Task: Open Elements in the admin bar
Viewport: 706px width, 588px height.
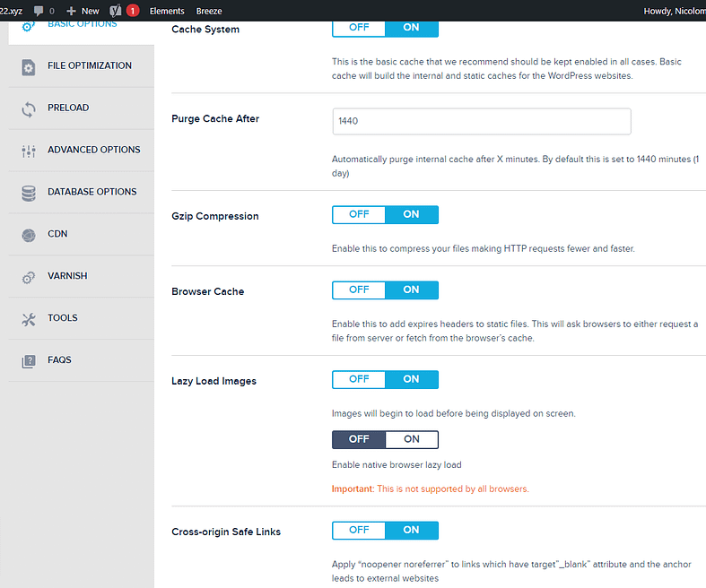Action: tap(167, 11)
